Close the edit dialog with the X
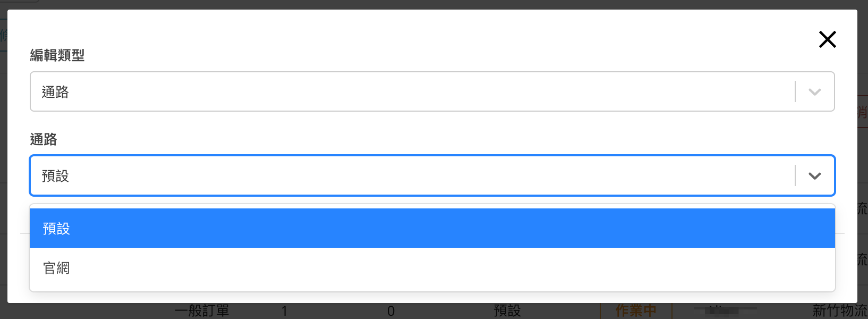This screenshot has height=319, width=868. coord(827,39)
